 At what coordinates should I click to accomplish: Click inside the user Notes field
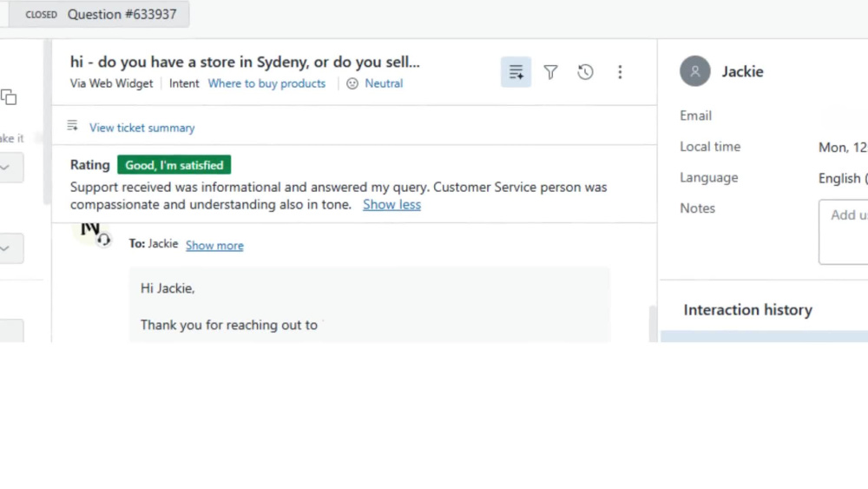coord(843,232)
